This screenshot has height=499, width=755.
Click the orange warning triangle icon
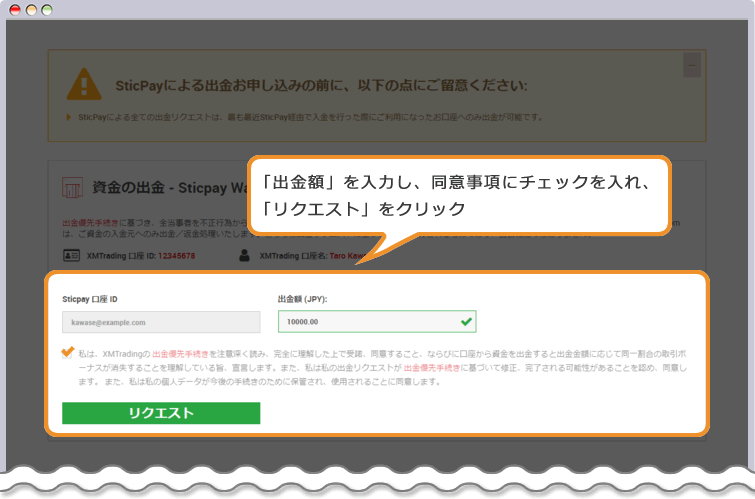(x=84, y=84)
